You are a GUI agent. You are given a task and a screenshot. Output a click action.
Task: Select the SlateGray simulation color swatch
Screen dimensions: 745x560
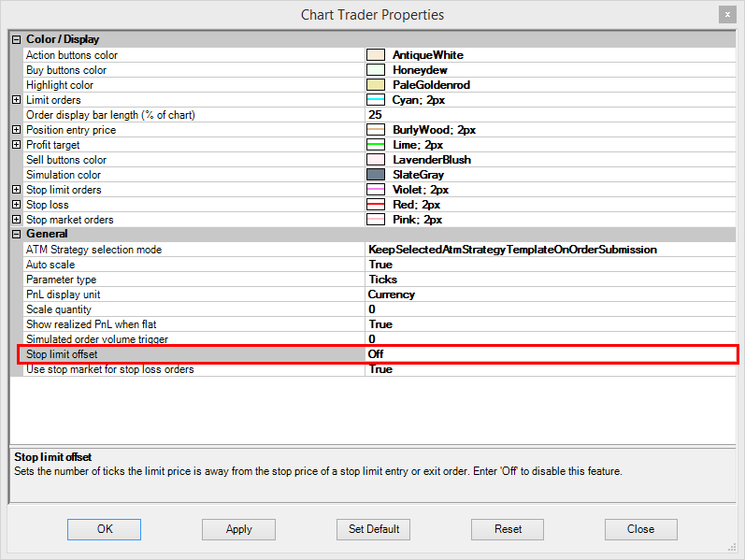(376, 175)
